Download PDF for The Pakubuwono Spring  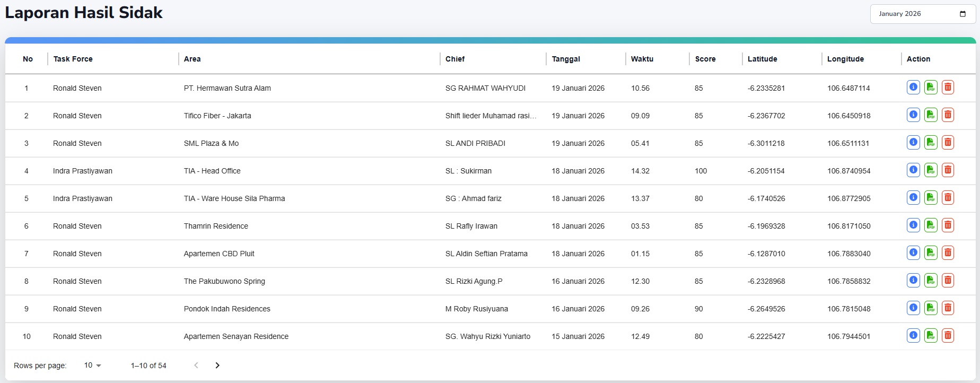tap(931, 281)
